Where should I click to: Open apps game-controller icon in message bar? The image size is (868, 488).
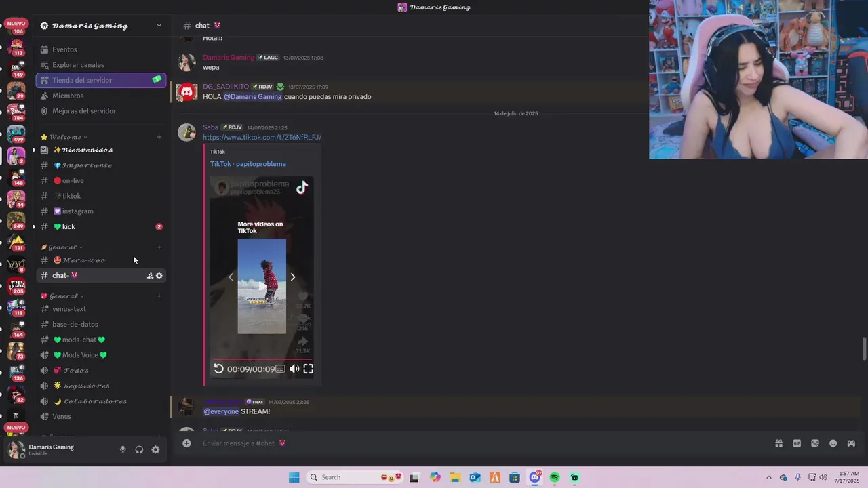851,443
